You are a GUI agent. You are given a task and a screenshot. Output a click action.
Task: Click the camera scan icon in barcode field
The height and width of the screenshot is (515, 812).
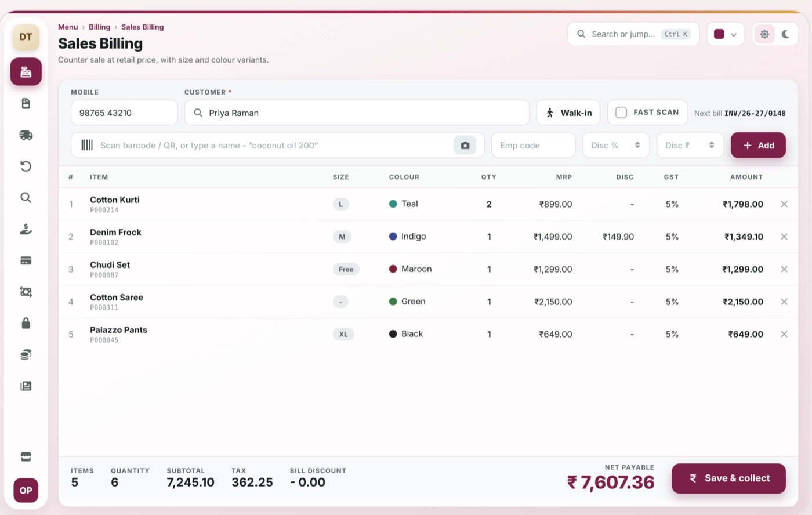click(465, 146)
